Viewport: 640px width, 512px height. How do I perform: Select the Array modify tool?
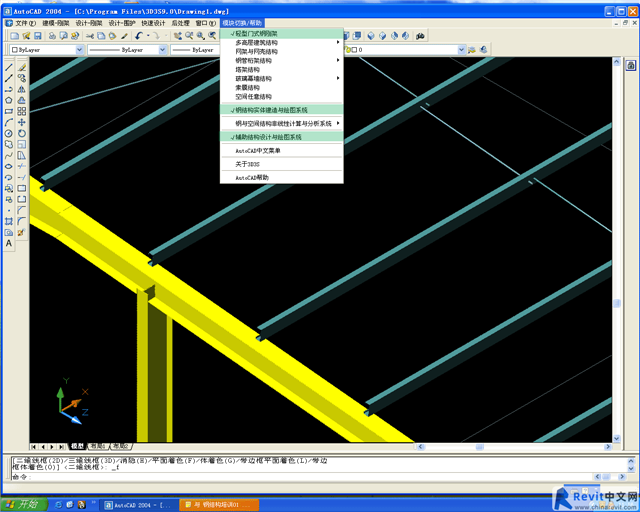tap(22, 111)
